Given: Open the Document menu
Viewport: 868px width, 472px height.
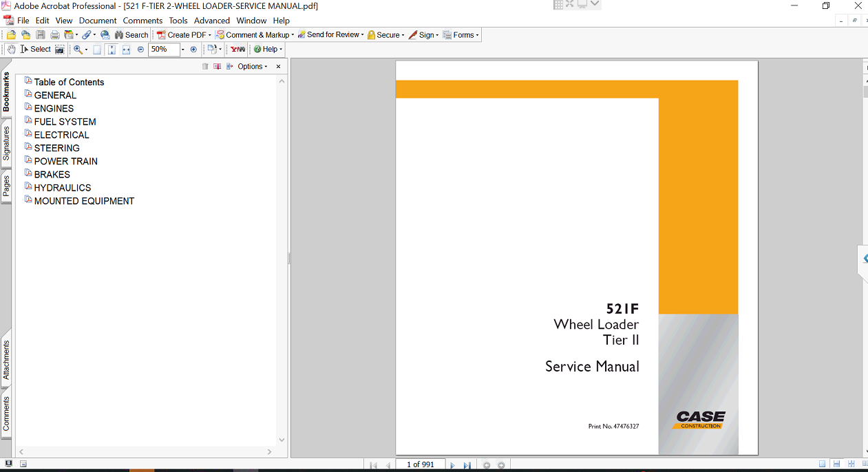Looking at the screenshot, I should coord(98,21).
